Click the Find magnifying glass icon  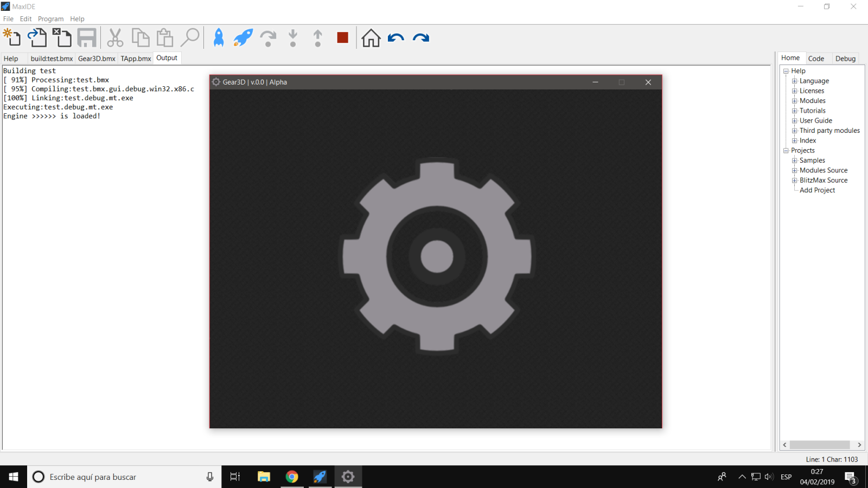pyautogui.click(x=190, y=38)
